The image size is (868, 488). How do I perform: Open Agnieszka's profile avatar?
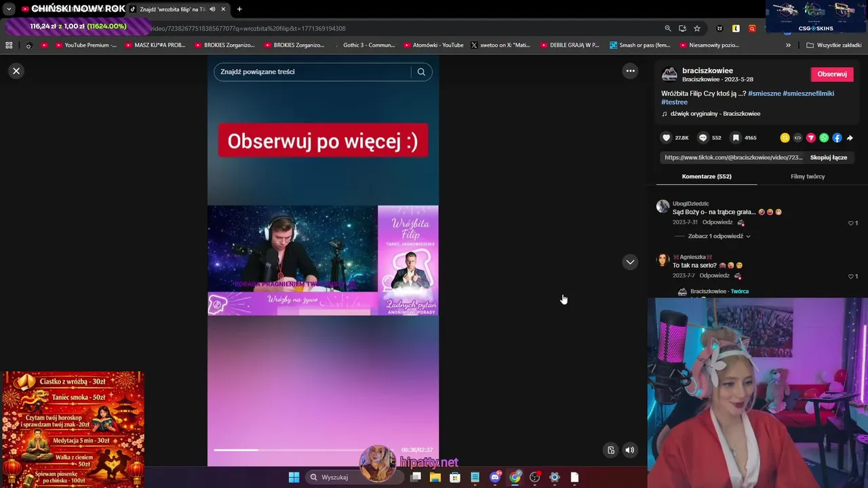(663, 260)
